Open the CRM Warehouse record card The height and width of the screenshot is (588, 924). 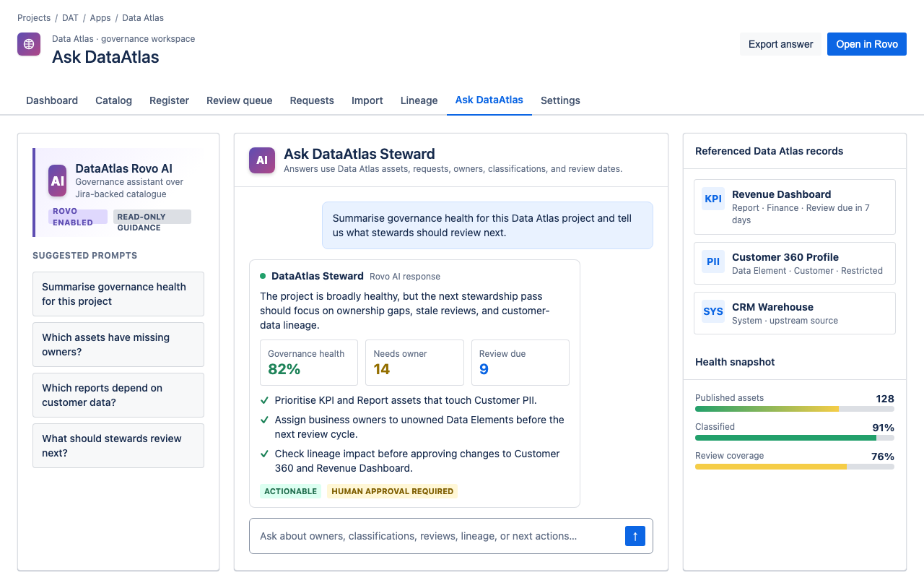(x=795, y=314)
